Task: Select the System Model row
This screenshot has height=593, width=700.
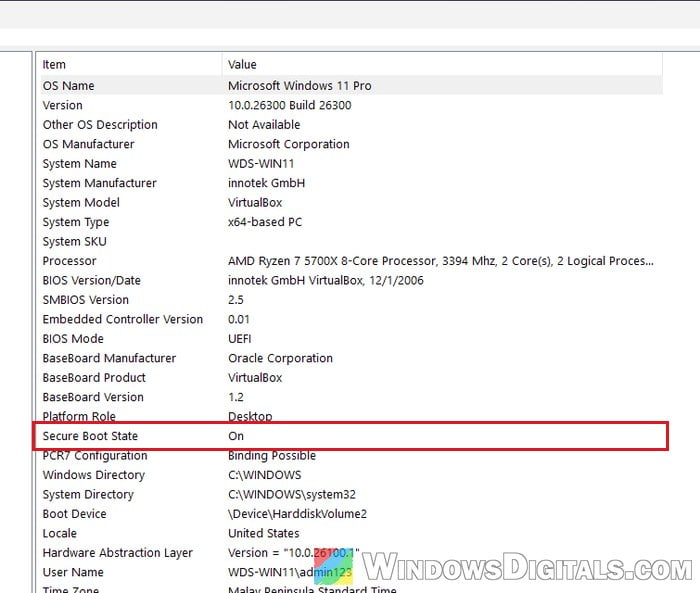Action: 351,202
